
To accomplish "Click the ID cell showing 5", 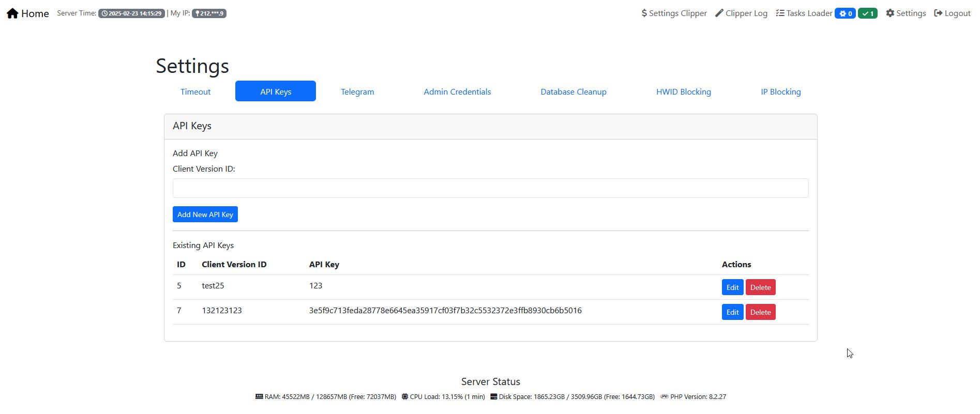I will point(179,286).
